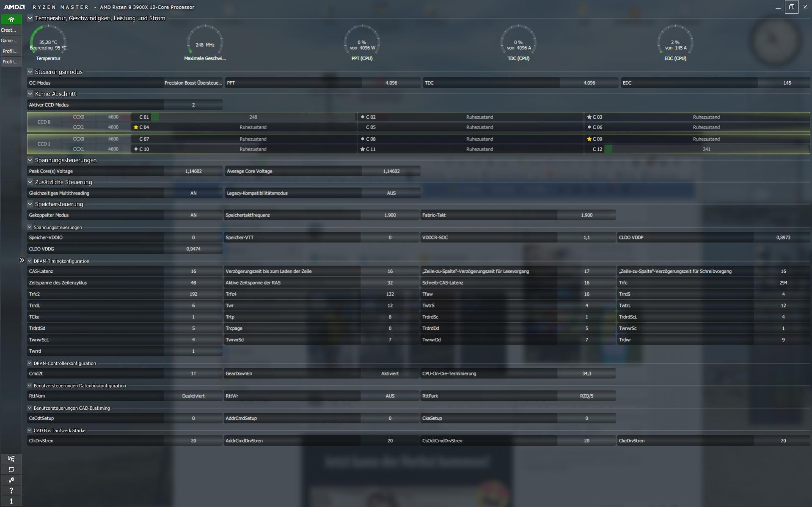Click the C 12 core clock bar
The height and width of the screenshot is (507, 812).
(x=707, y=149)
